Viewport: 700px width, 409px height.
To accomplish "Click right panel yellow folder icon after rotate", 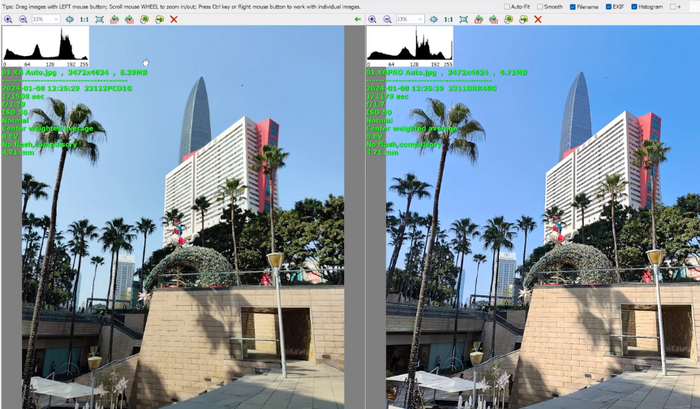I will pos(508,19).
